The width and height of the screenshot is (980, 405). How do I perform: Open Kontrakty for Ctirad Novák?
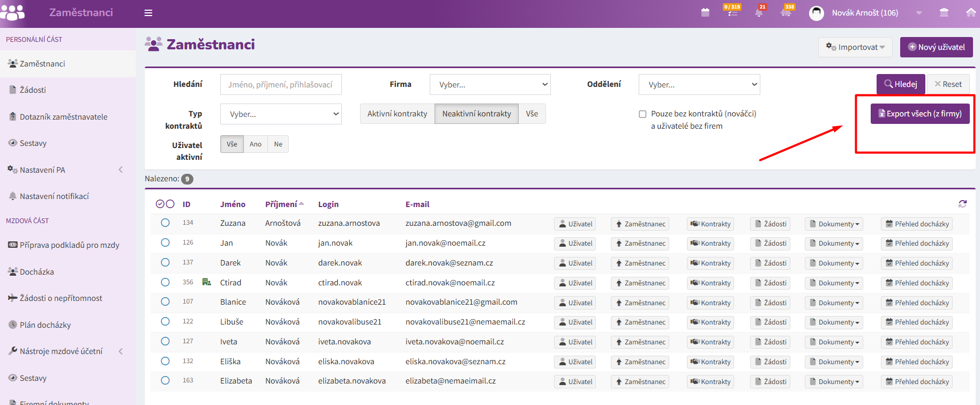point(710,283)
